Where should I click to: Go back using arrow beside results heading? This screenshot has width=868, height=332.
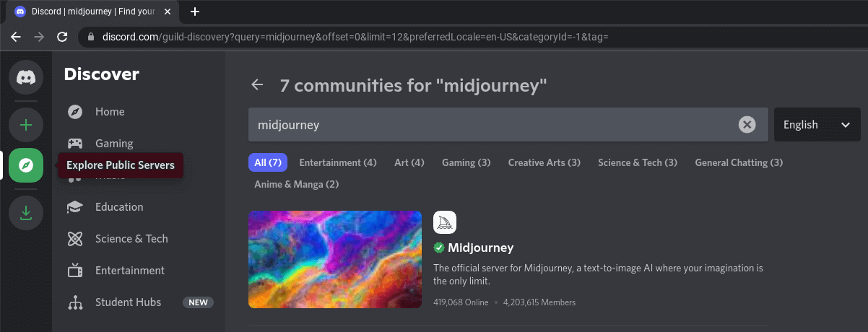257,85
